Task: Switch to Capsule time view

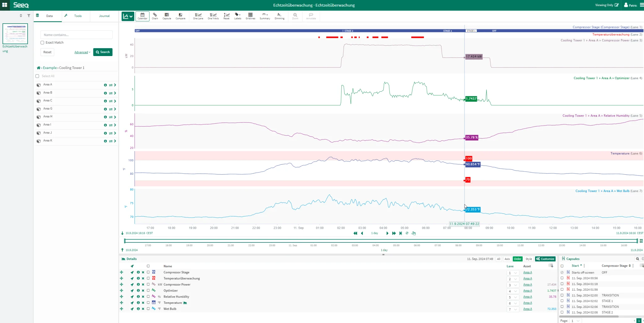Action: click(x=167, y=16)
